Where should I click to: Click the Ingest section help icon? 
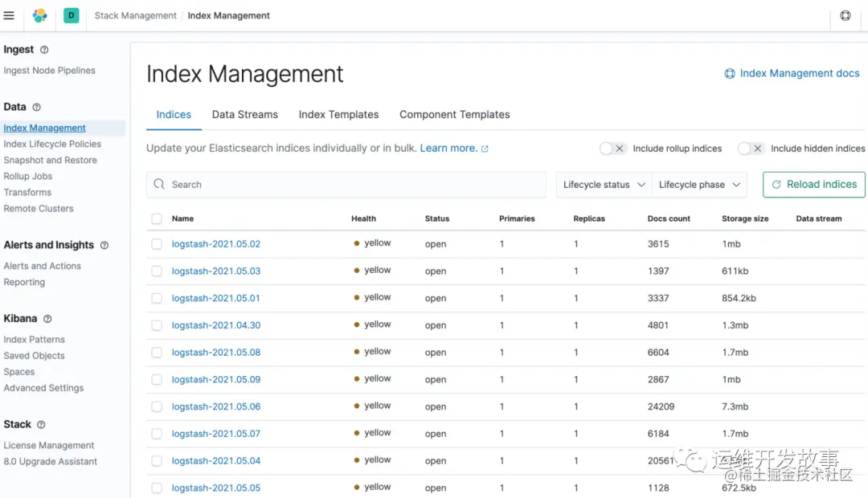coord(44,50)
